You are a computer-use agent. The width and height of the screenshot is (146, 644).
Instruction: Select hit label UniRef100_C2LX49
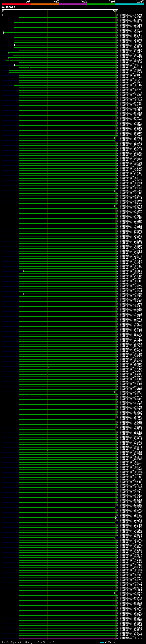point(131,419)
